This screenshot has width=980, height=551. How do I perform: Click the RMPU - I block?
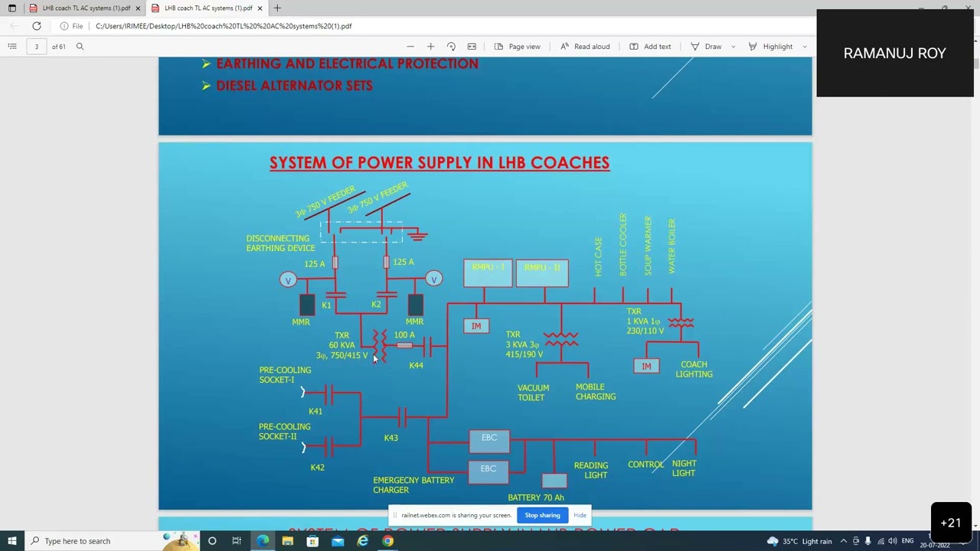[488, 273]
